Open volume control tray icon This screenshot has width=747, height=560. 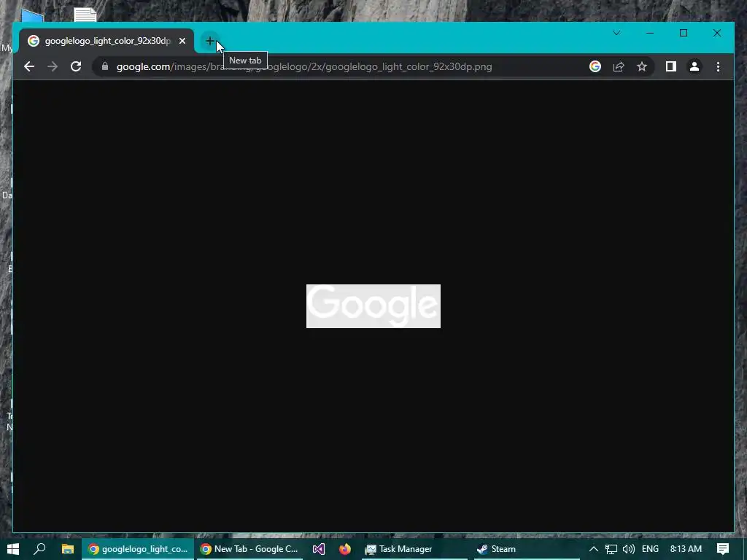pyautogui.click(x=628, y=549)
